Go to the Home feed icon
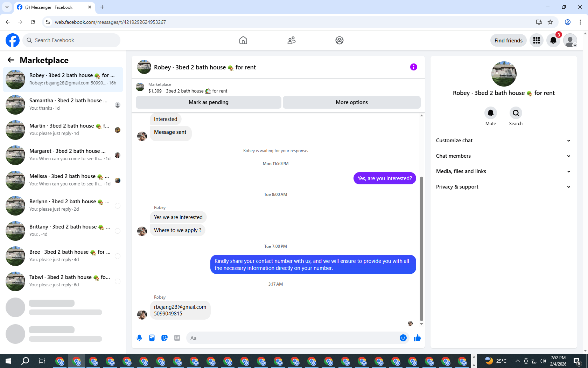This screenshot has height=368, width=588. (x=243, y=40)
